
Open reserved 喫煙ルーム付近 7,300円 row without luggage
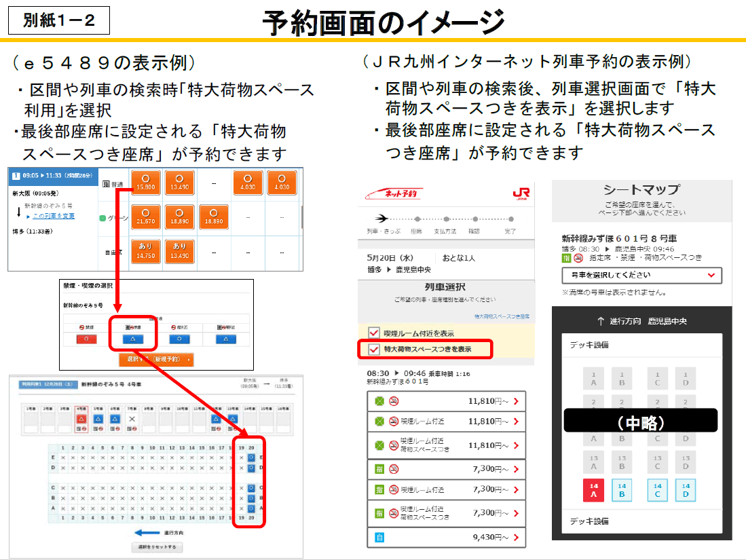446,489
